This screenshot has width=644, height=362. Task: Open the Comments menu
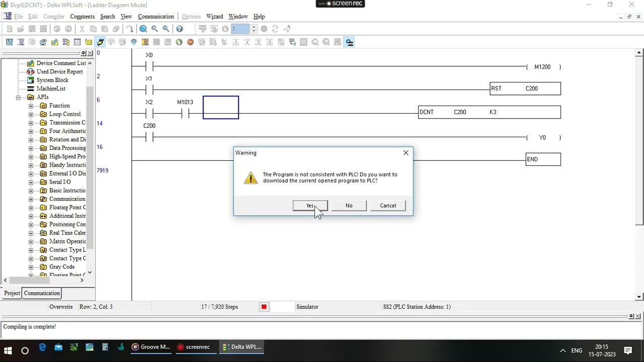(82, 17)
